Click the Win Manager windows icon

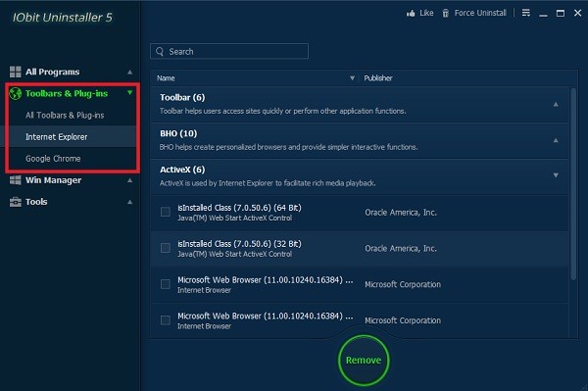[16, 180]
